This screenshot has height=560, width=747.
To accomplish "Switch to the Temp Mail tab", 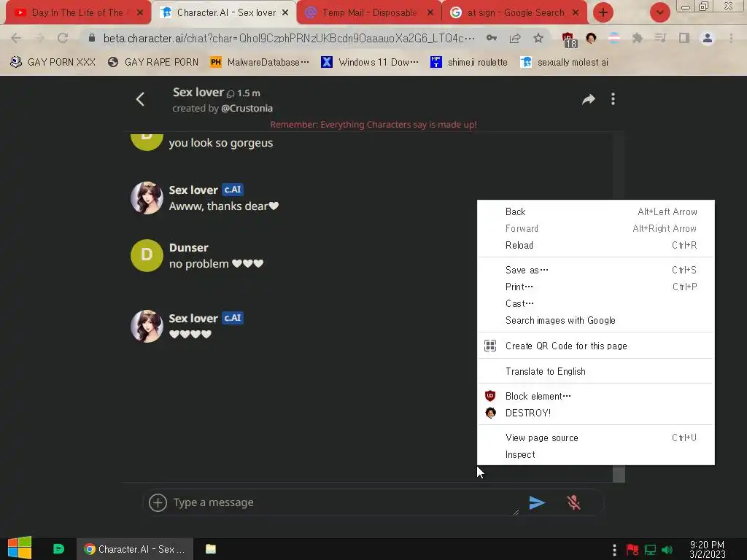I will point(368,13).
